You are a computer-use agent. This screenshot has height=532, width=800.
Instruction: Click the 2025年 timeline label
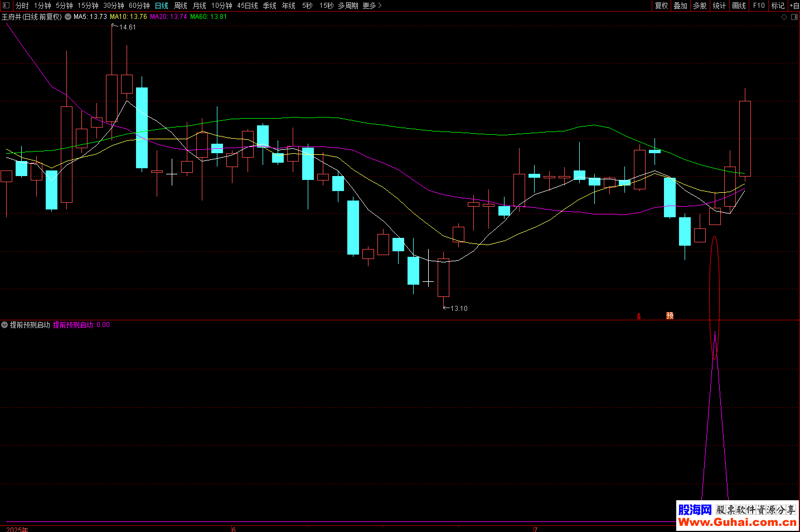[x=17, y=529]
